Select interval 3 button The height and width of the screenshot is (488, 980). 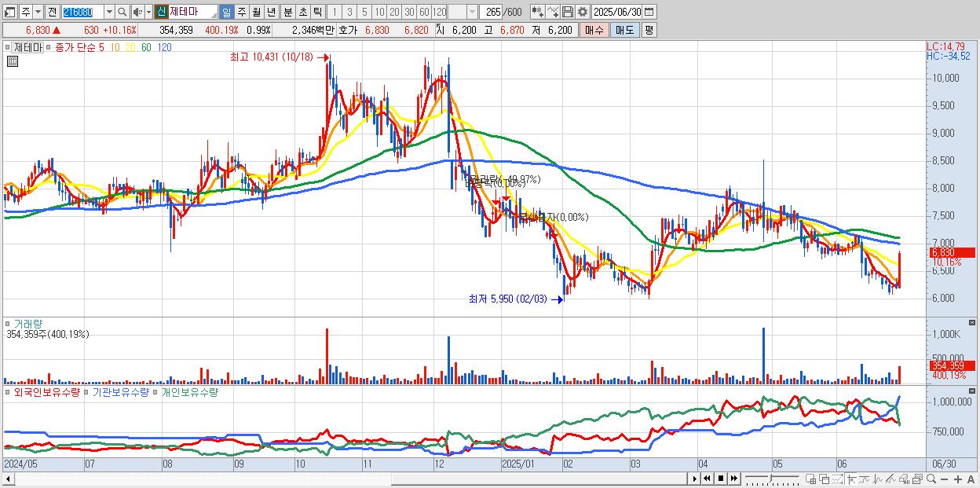tap(349, 13)
